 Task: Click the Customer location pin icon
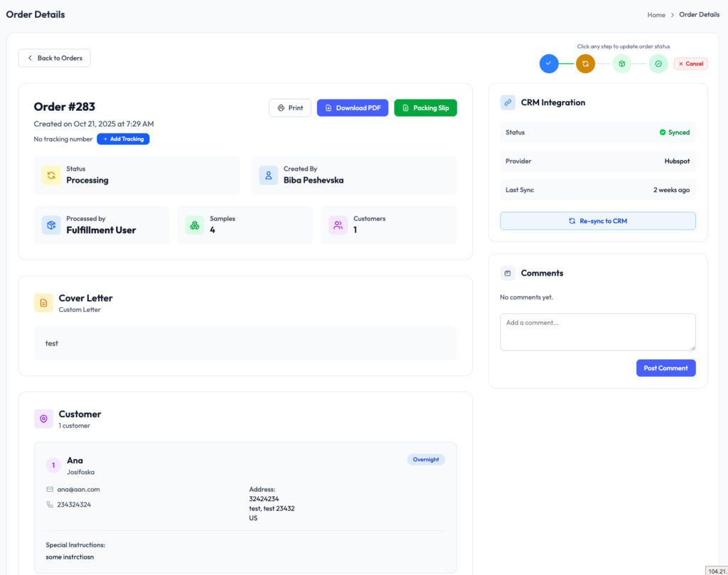(x=43, y=419)
